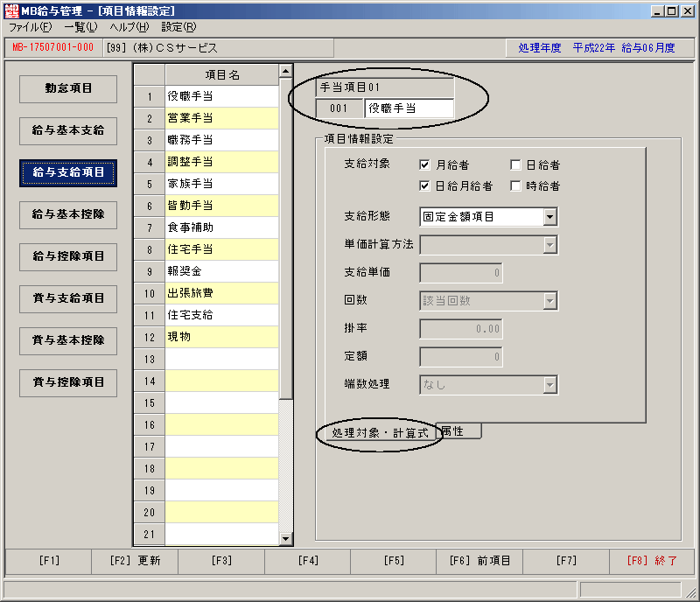Open the 支給形態 dropdown
Image resolution: width=700 pixels, height=602 pixels.
(x=550, y=217)
